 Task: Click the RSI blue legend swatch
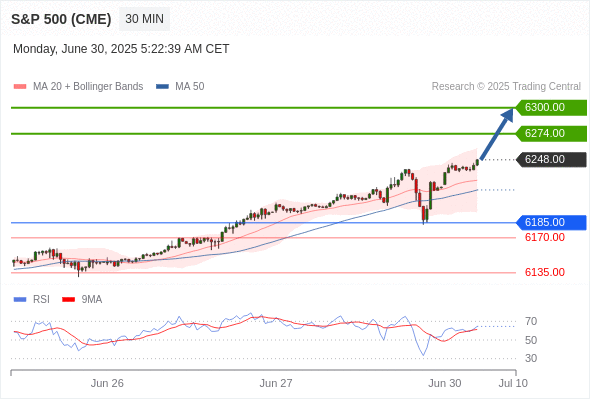[20, 300]
